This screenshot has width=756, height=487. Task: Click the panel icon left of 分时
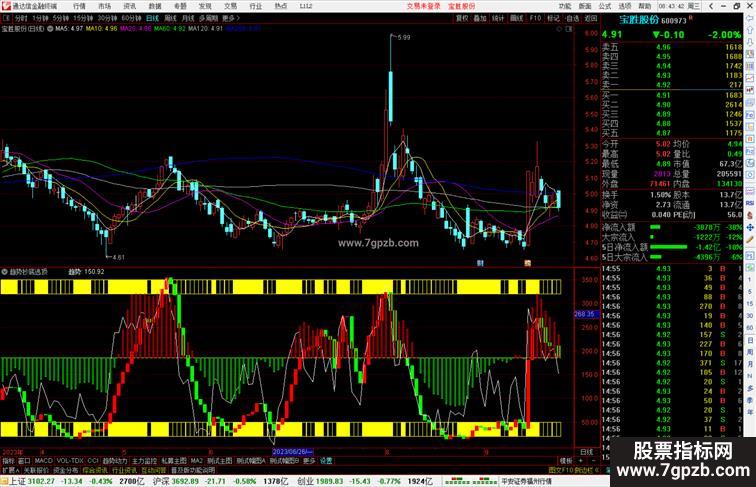[6, 18]
